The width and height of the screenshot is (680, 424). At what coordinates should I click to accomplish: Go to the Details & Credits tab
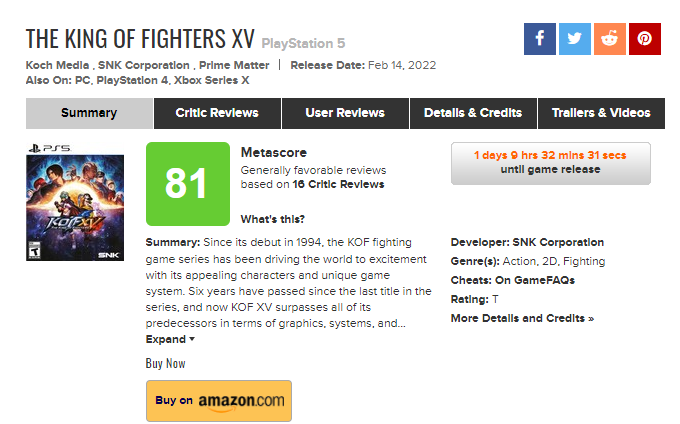click(473, 113)
